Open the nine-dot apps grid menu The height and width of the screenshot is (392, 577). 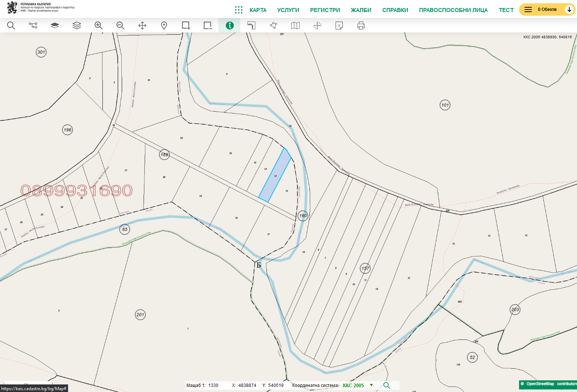point(239,10)
